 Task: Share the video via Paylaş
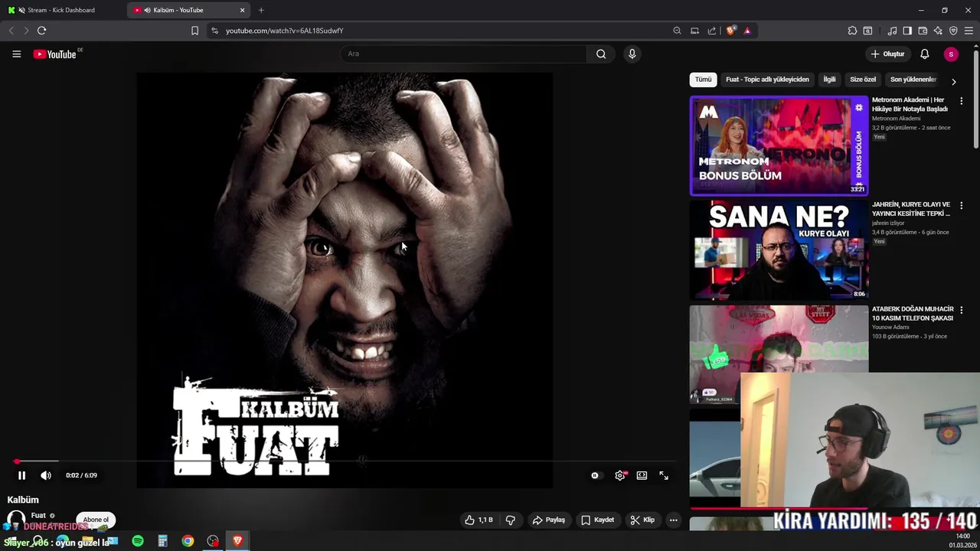(x=548, y=520)
